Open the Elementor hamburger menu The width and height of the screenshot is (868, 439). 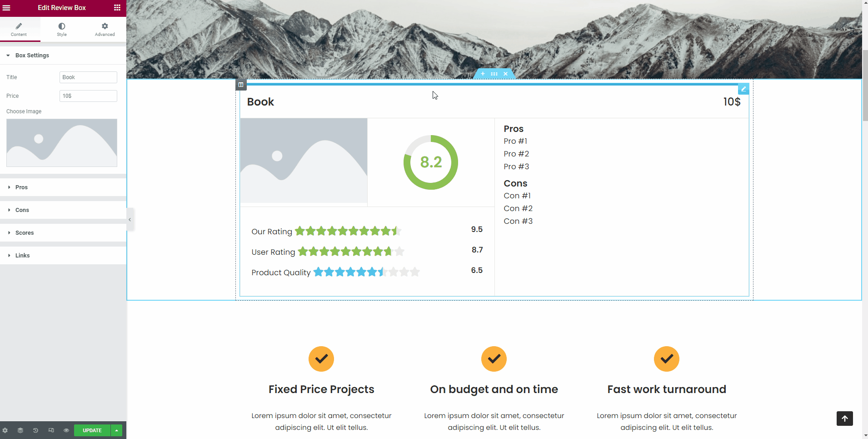pyautogui.click(x=6, y=8)
